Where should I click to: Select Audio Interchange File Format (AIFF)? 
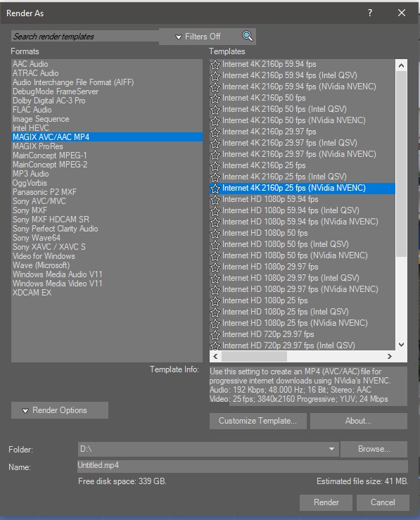click(x=107, y=82)
